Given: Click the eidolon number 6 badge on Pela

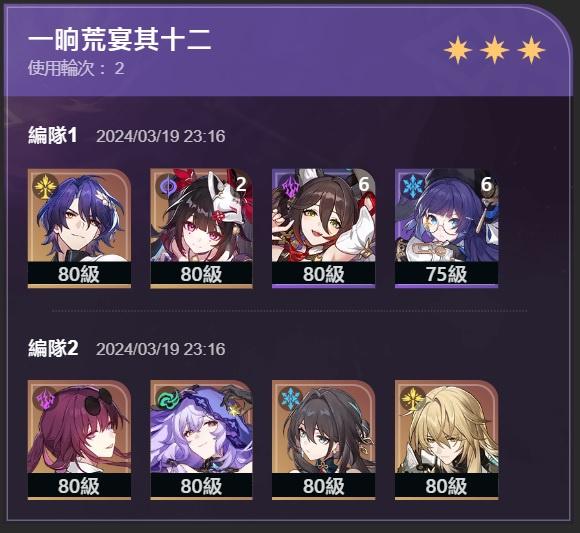Looking at the screenshot, I should click(486, 185).
